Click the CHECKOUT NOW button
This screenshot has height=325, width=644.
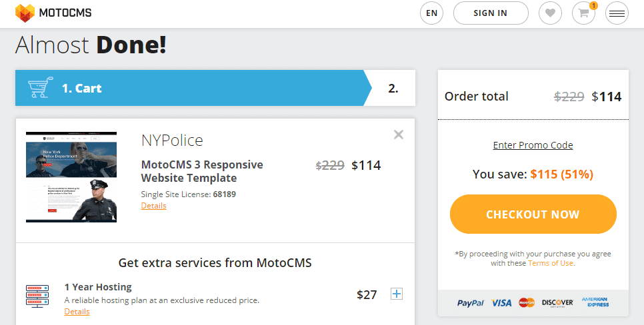(x=533, y=214)
